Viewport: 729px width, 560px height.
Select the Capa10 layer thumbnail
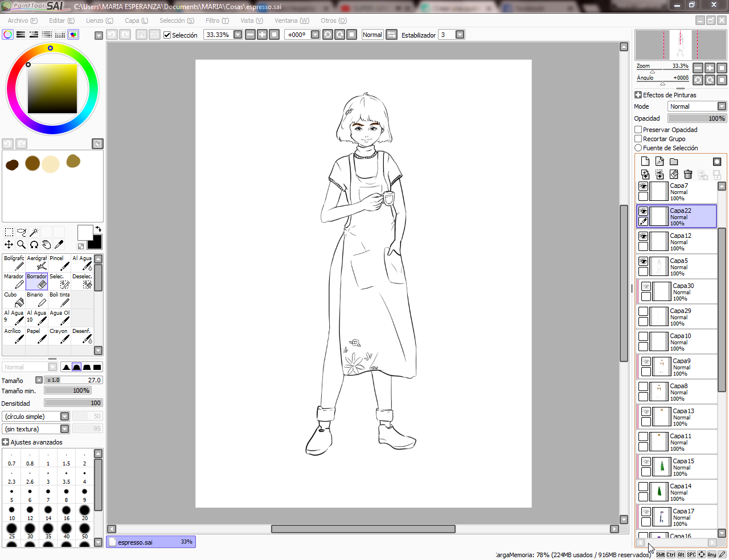click(660, 341)
